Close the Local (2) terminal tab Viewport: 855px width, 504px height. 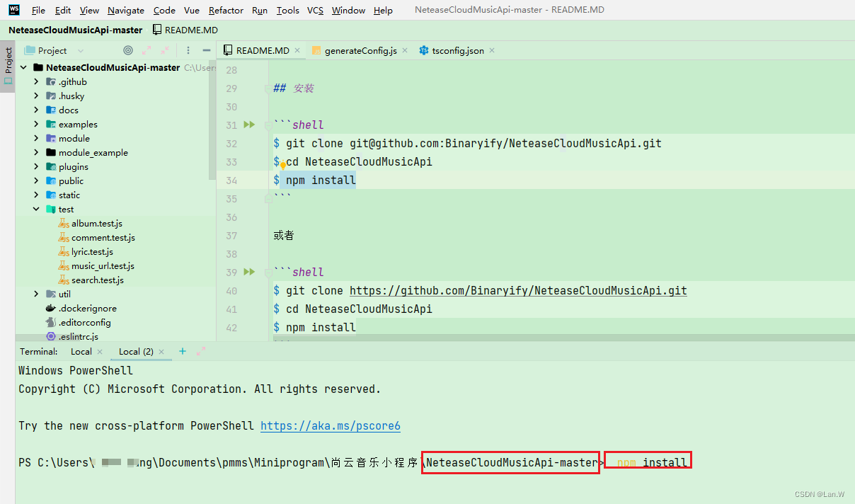[x=161, y=352]
